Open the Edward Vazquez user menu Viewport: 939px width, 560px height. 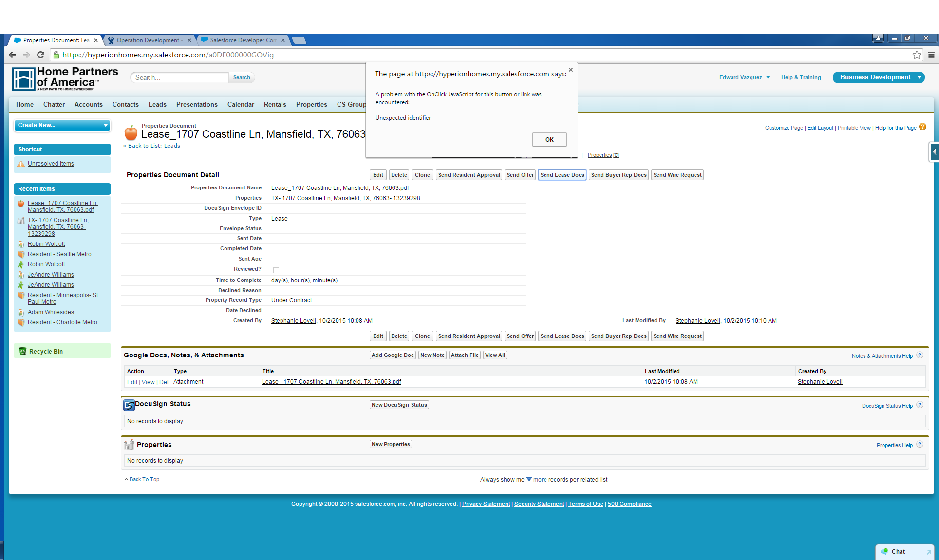[x=744, y=77]
